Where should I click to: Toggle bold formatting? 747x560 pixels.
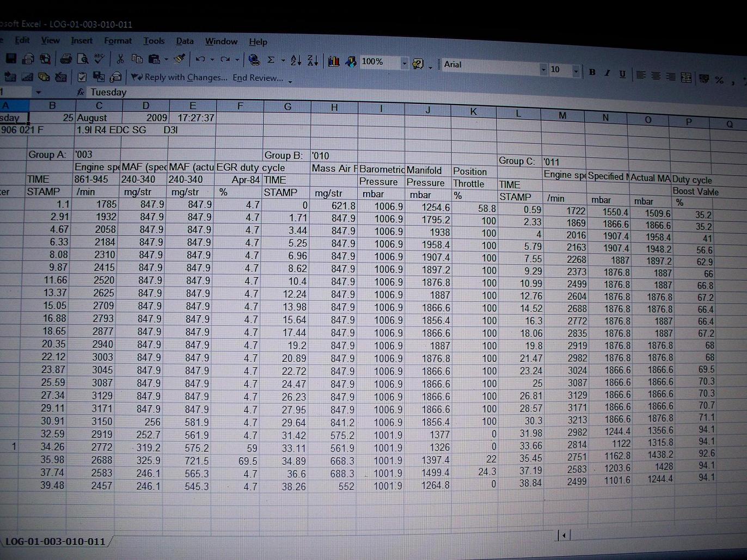[592, 72]
